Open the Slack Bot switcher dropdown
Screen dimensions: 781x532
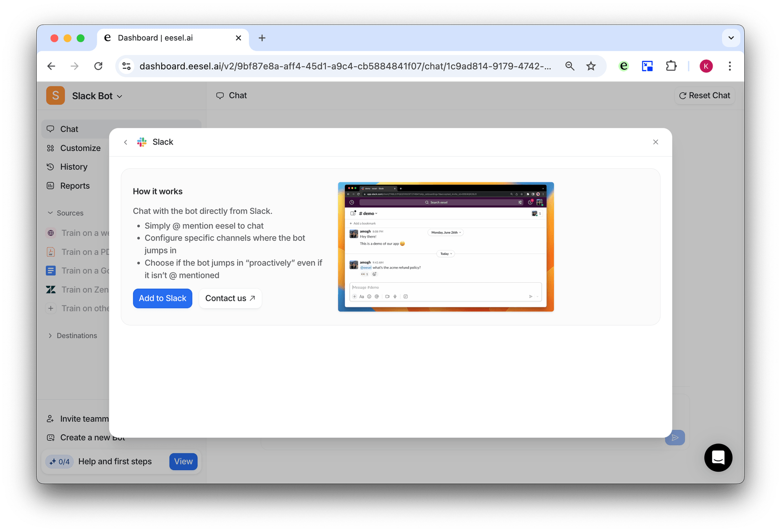[x=97, y=96]
